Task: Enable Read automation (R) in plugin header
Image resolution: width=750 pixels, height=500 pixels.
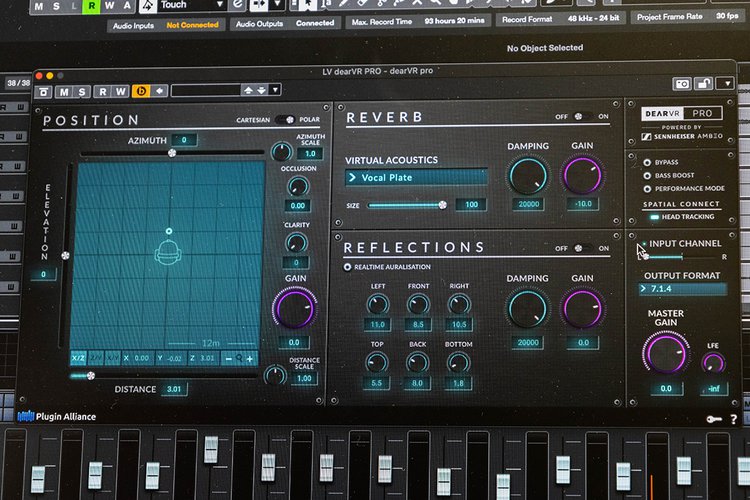Action: [102, 91]
